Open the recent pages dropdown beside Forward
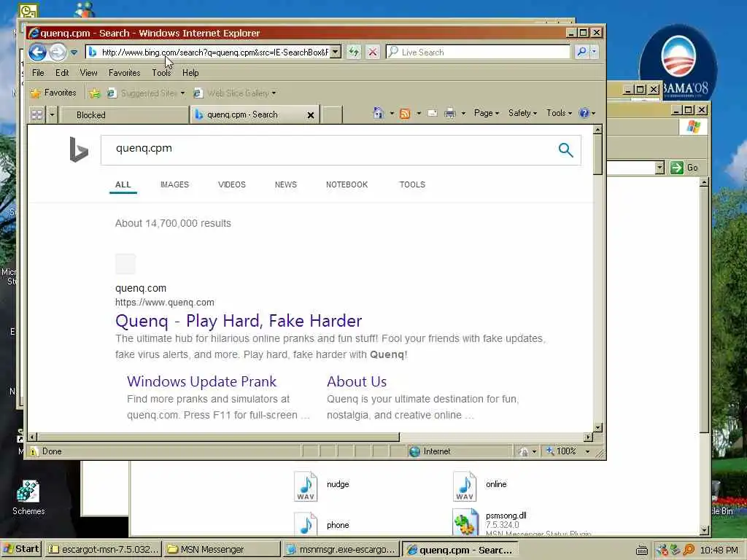This screenshot has width=747, height=560. [74, 52]
